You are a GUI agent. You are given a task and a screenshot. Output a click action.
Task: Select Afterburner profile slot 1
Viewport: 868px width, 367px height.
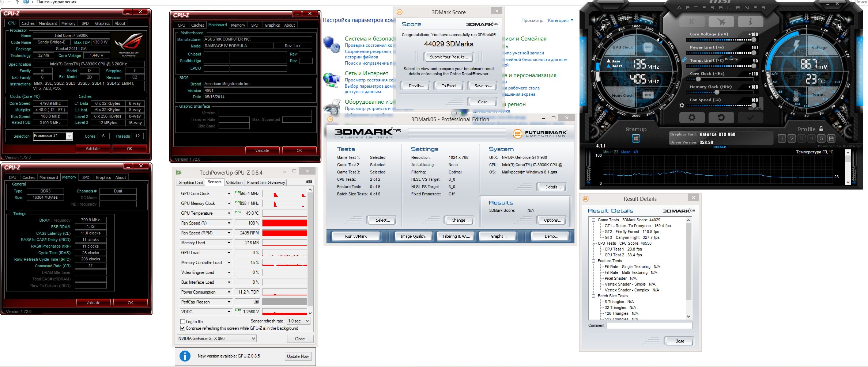tap(782, 138)
